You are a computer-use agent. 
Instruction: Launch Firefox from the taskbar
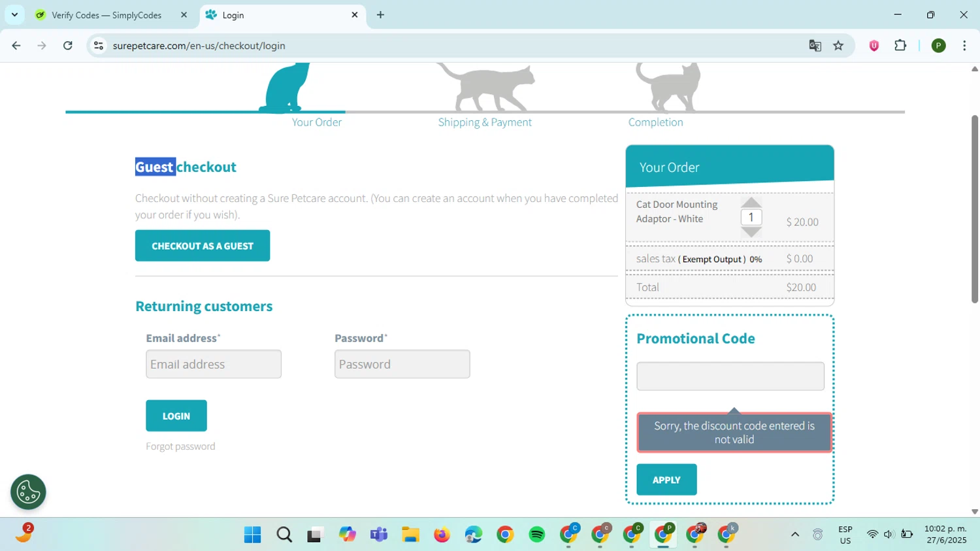coord(442,535)
